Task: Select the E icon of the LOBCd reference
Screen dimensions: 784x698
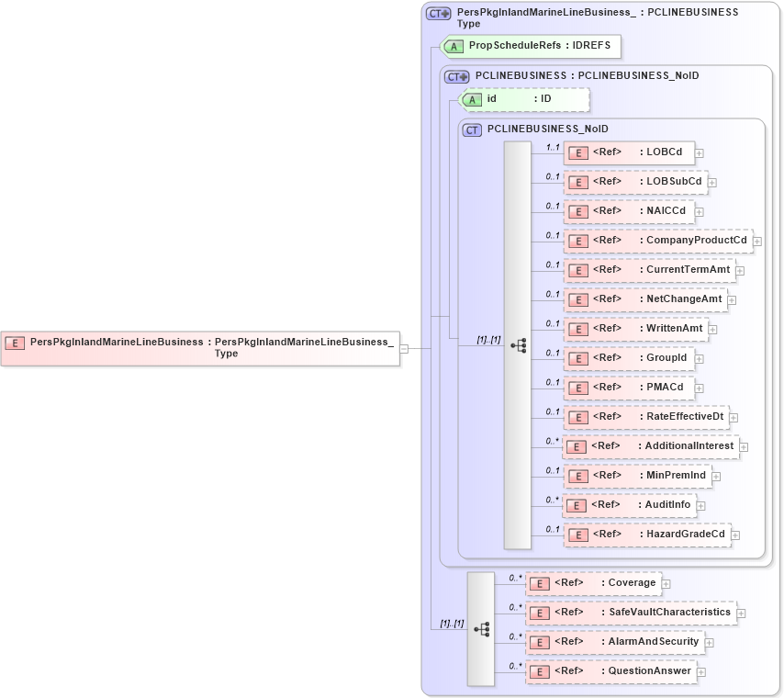Action: point(578,152)
